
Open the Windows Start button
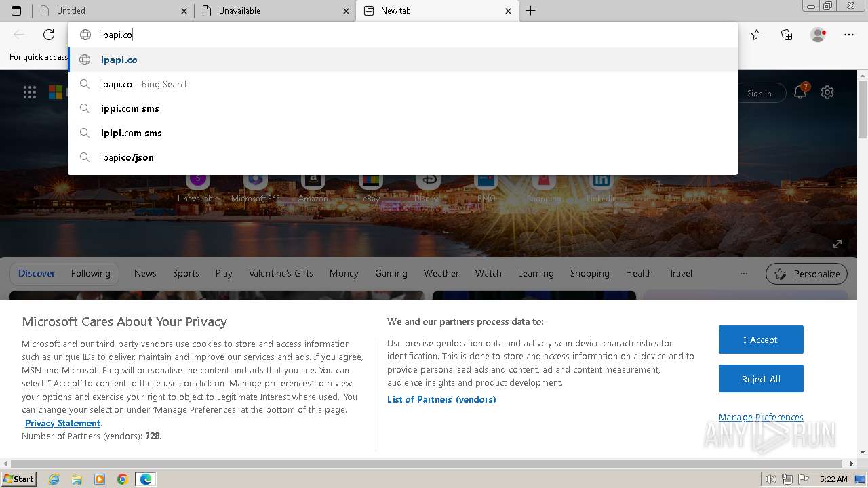[x=18, y=479]
